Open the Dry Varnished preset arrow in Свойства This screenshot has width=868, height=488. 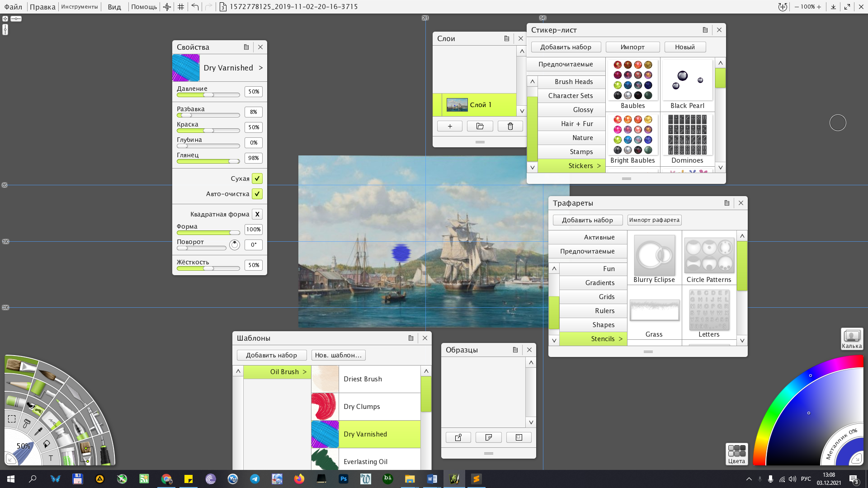click(x=261, y=68)
